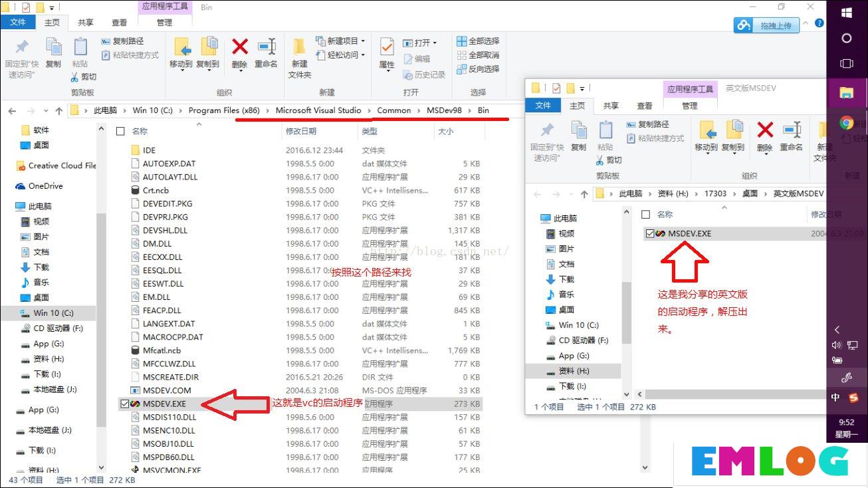Select 管理 tab in Bin window
Image resolution: width=868 pixels, height=488 pixels.
tap(164, 22)
